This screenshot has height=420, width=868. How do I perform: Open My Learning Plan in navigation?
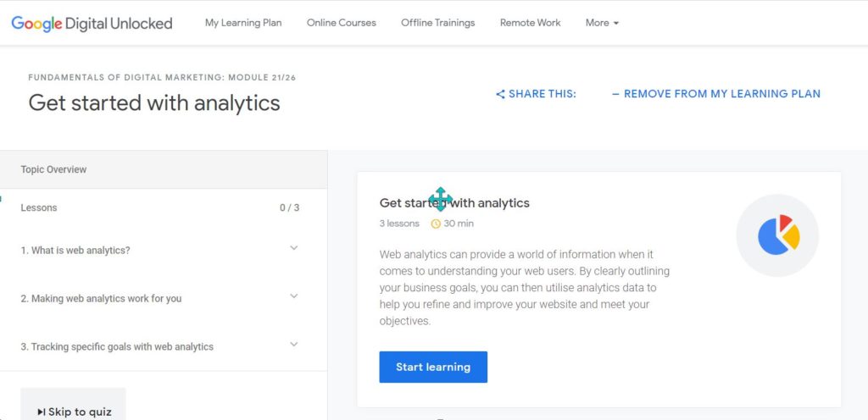243,23
